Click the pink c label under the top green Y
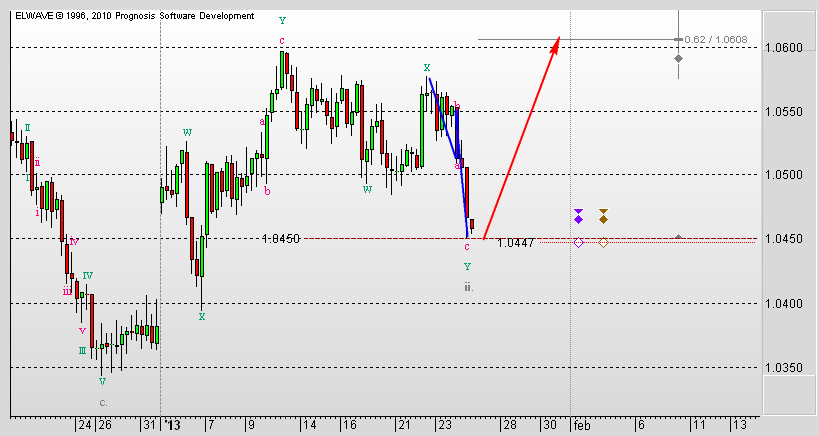 coord(282,41)
